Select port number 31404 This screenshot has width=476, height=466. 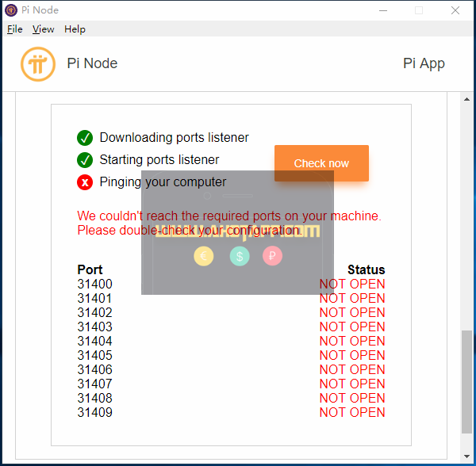(x=94, y=341)
